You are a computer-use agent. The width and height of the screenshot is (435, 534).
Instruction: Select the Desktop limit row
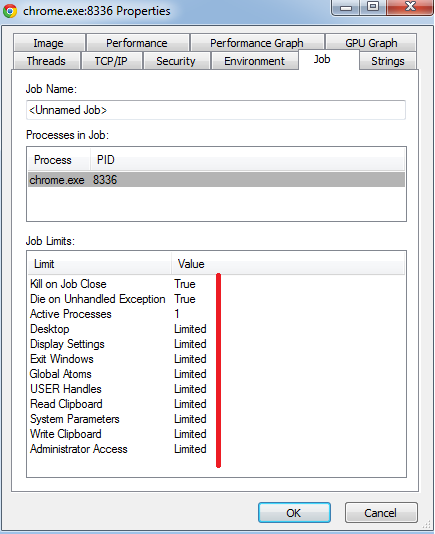(x=216, y=329)
